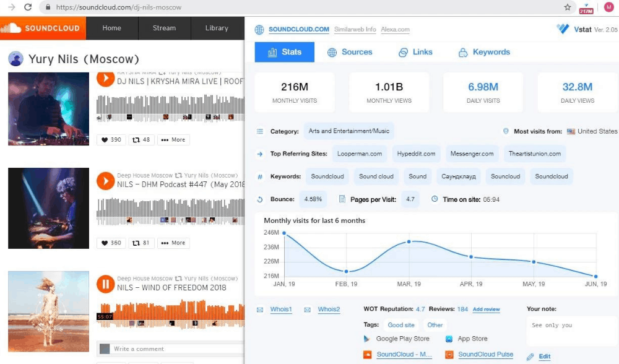Image resolution: width=619 pixels, height=364 pixels.
Task: Open More options under the DHM Podcast track
Action: tap(173, 243)
